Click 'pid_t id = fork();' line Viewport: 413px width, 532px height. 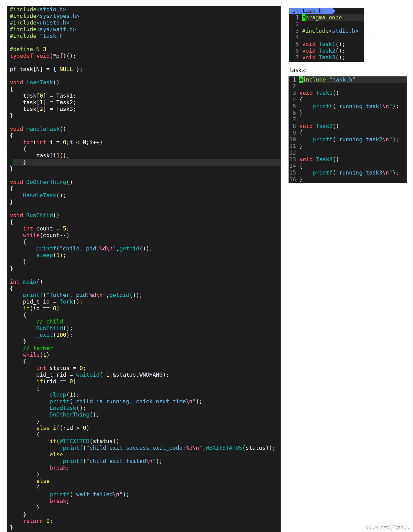pyautogui.click(x=53, y=302)
